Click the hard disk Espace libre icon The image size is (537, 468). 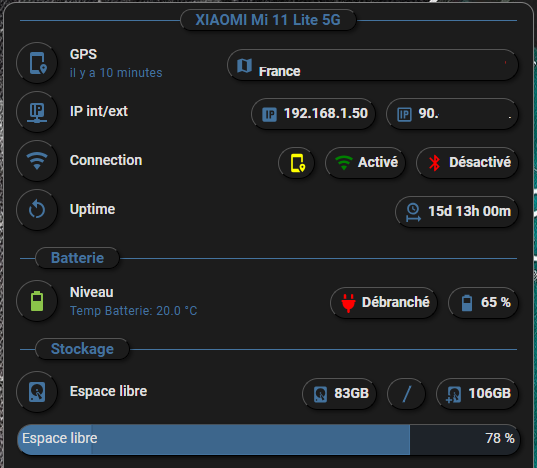(x=37, y=392)
